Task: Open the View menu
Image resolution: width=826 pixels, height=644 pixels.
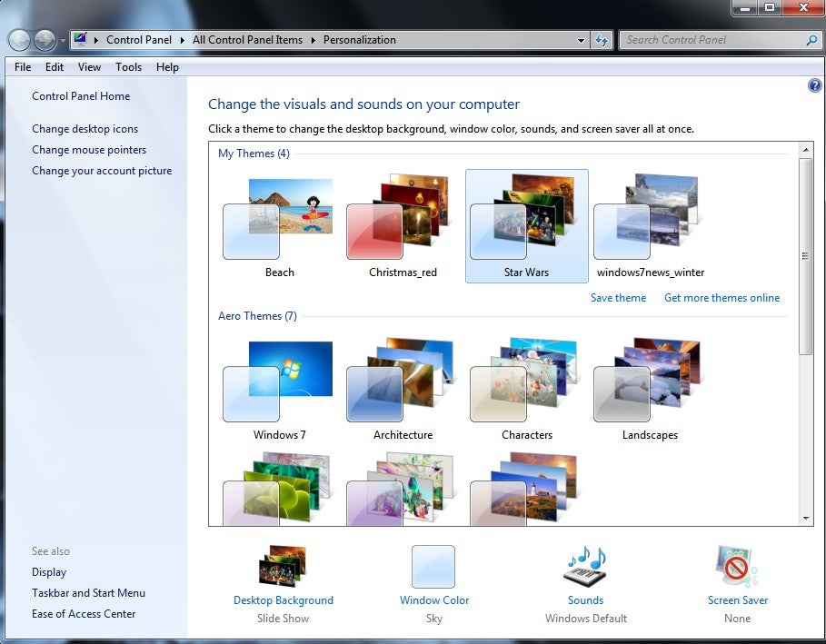Action: click(x=89, y=67)
